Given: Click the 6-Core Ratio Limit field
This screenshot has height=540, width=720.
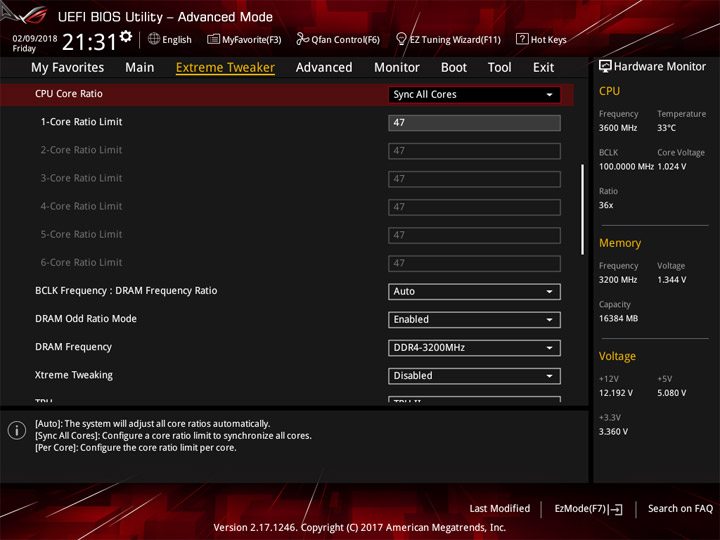Looking at the screenshot, I should pyautogui.click(x=474, y=263).
